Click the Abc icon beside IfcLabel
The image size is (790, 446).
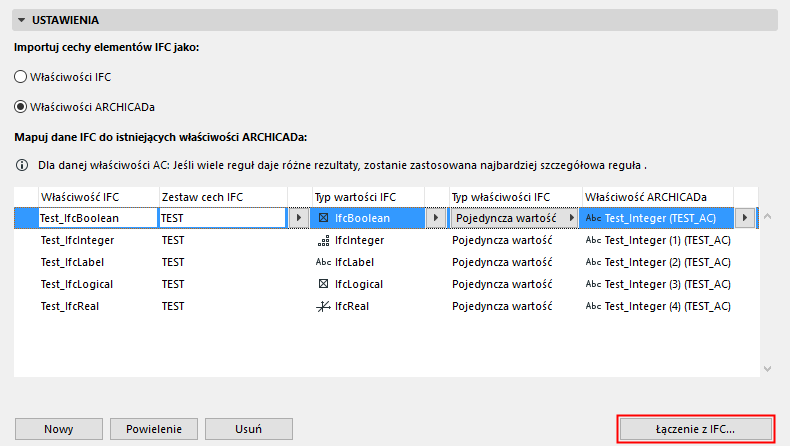[323, 262]
